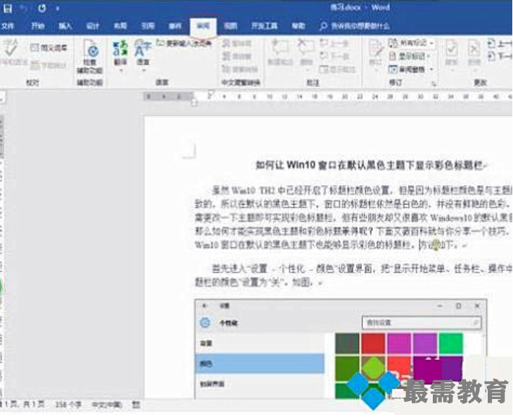Switch to the 插入 (Insert) ribbon tab
The image size is (513, 420).
point(65,26)
